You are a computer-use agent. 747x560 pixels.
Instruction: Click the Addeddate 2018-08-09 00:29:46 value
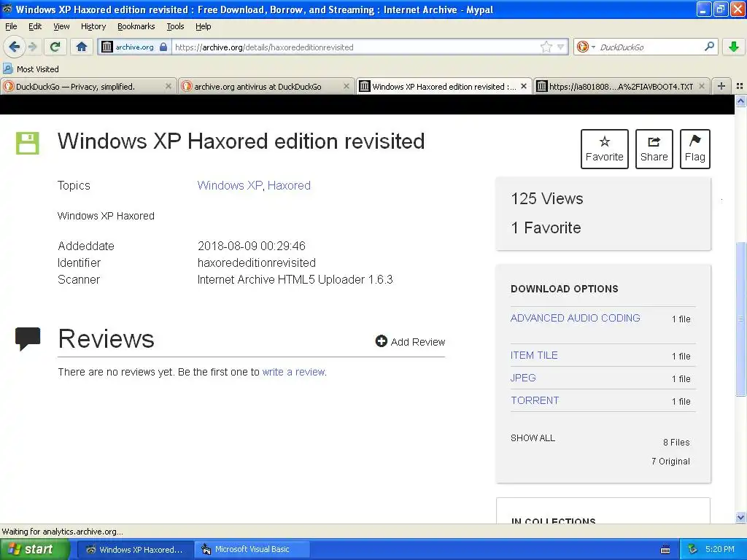click(x=251, y=246)
